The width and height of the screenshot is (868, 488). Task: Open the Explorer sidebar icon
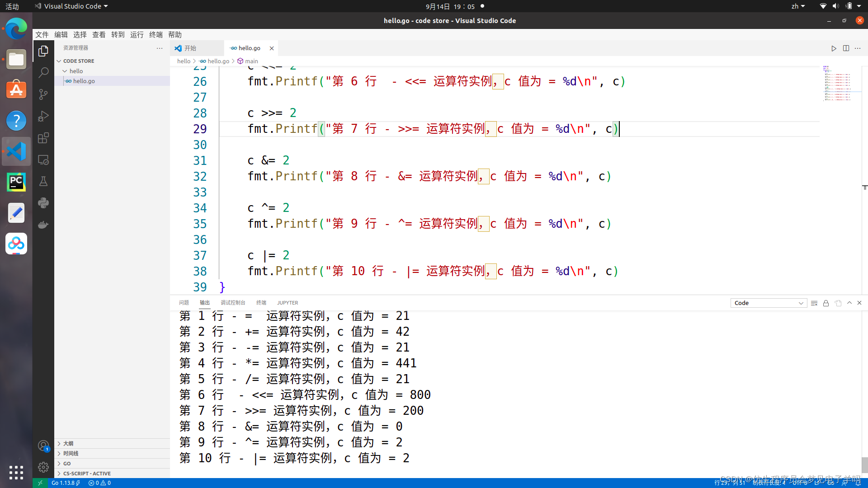click(45, 50)
